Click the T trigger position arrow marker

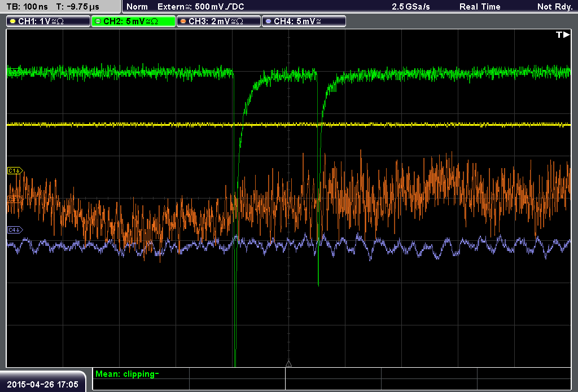563,34
